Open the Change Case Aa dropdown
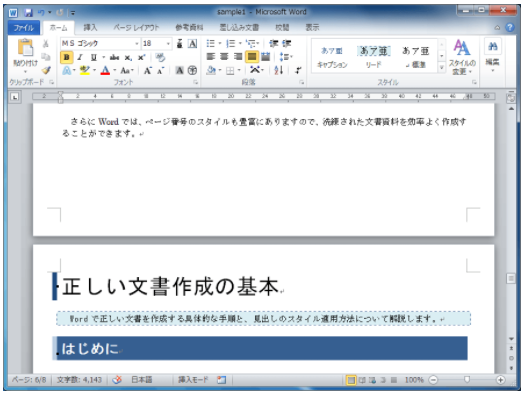522x394 pixels. pos(127,71)
